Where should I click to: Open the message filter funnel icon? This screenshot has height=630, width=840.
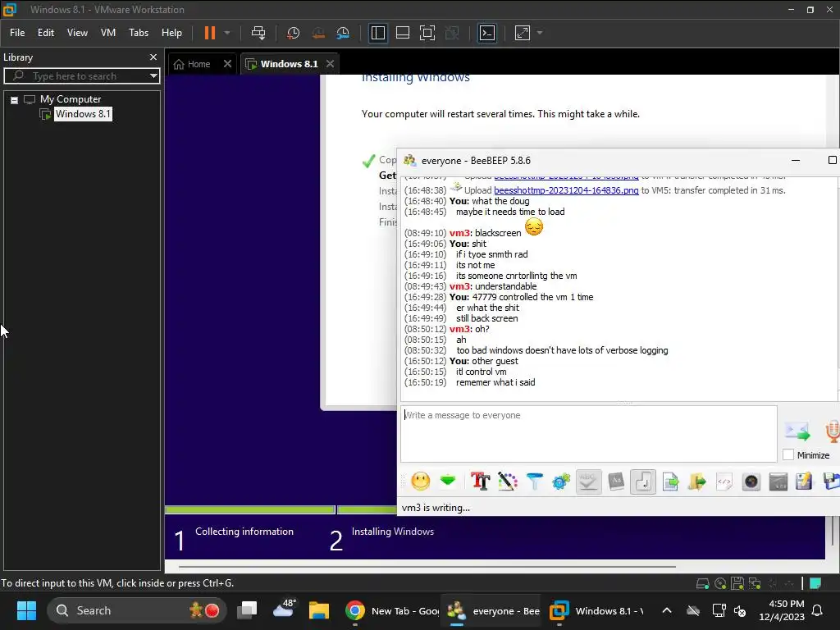534,482
